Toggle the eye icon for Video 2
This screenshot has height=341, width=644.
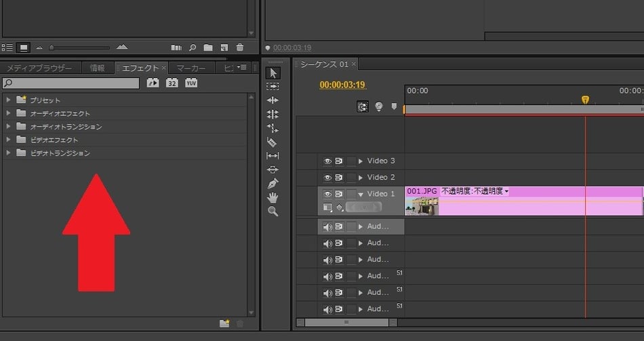(327, 178)
